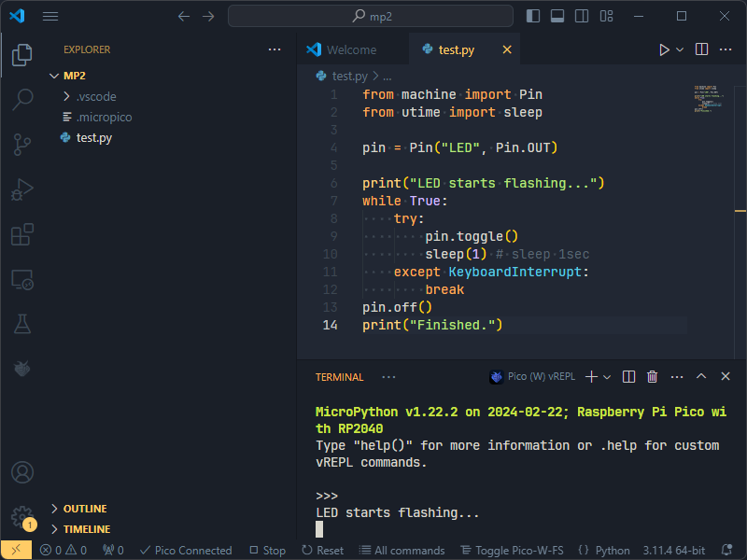747x560 pixels.
Task: Expand the .vscode folder
Action: [x=95, y=96]
